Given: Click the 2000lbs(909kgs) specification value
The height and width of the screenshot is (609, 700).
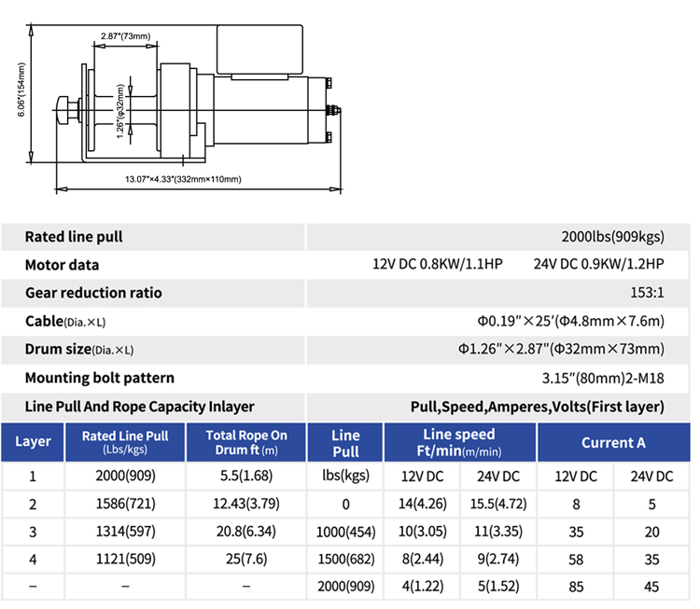Looking at the screenshot, I should tap(612, 237).
